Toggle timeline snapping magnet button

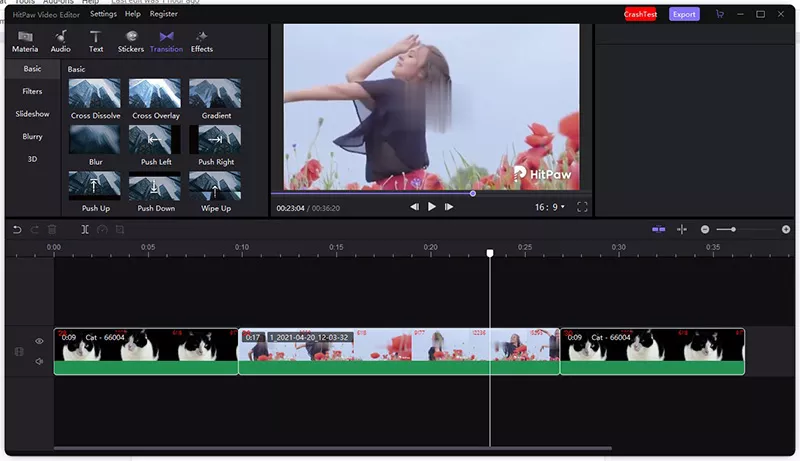658,229
